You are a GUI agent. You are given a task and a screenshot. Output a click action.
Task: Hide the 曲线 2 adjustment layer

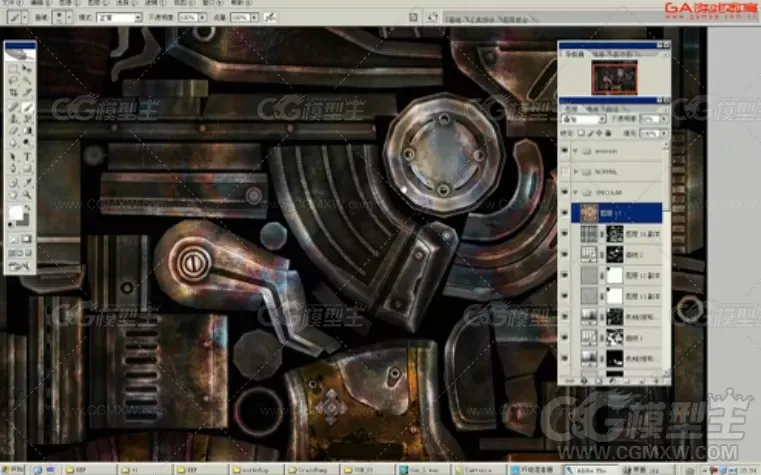[x=564, y=254]
